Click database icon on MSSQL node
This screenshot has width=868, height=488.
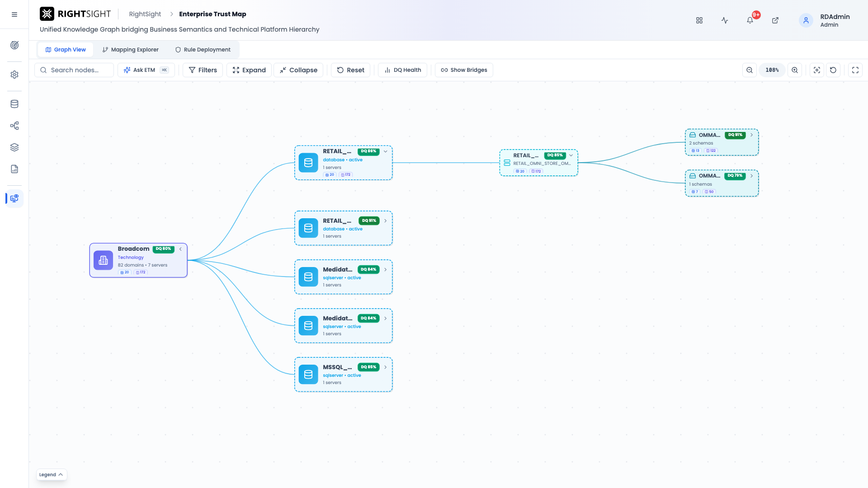coord(308,375)
